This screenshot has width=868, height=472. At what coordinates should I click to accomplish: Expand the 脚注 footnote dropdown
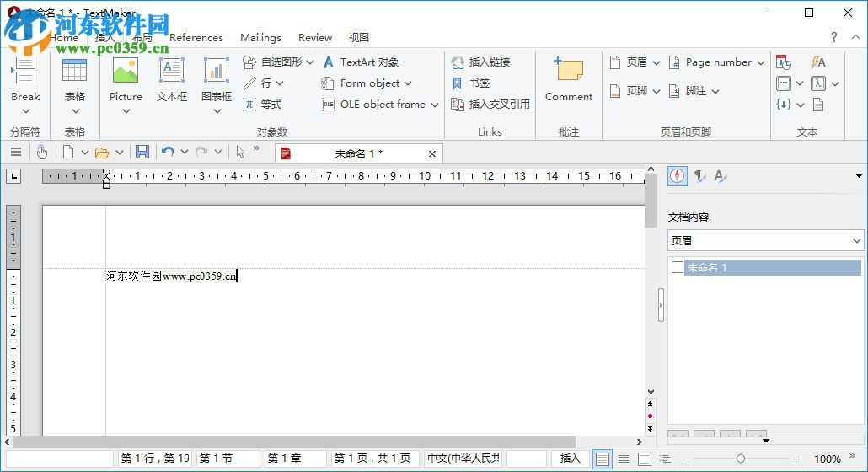715,91
